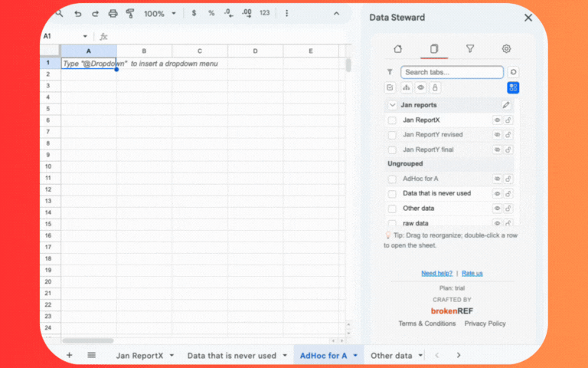Add a new sheet with plus button

(70, 355)
